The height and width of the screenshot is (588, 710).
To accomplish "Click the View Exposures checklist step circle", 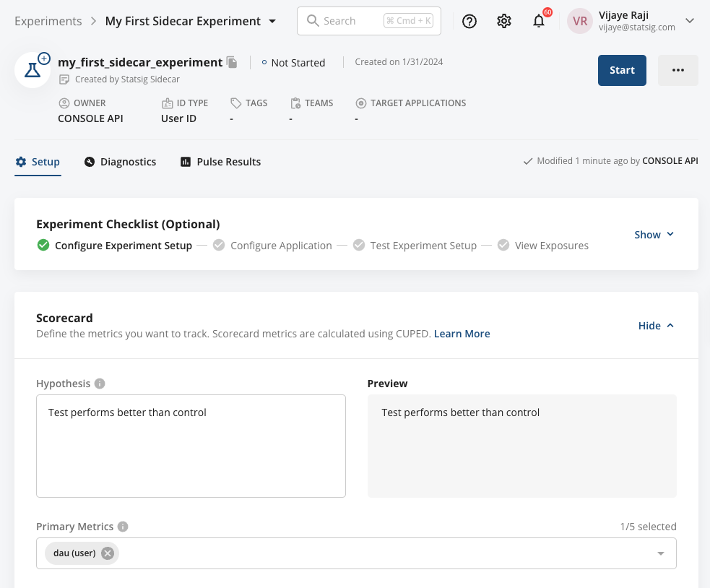I will tap(503, 246).
